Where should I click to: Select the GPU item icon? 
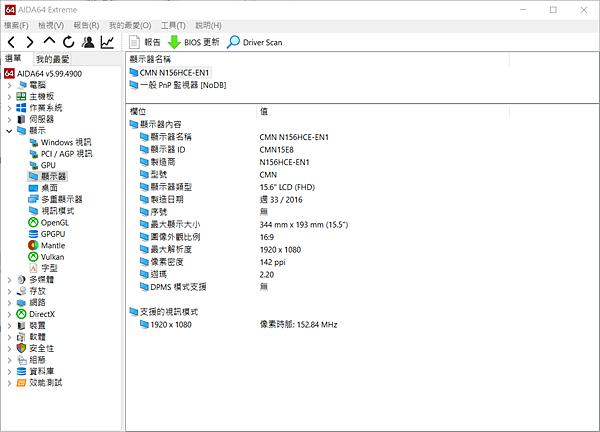34,165
